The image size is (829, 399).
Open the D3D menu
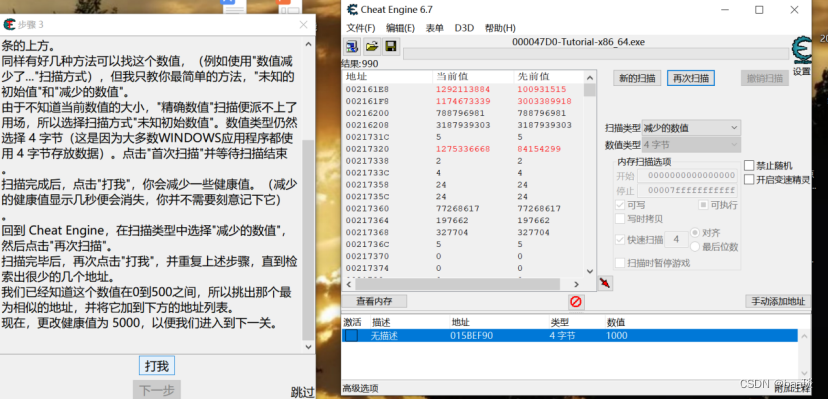pos(464,28)
